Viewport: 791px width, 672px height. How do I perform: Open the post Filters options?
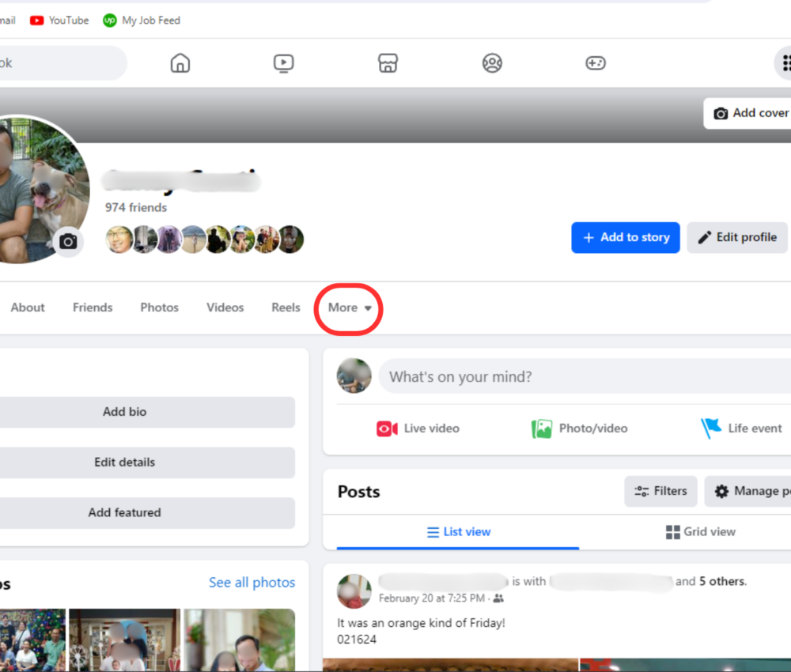(x=660, y=491)
